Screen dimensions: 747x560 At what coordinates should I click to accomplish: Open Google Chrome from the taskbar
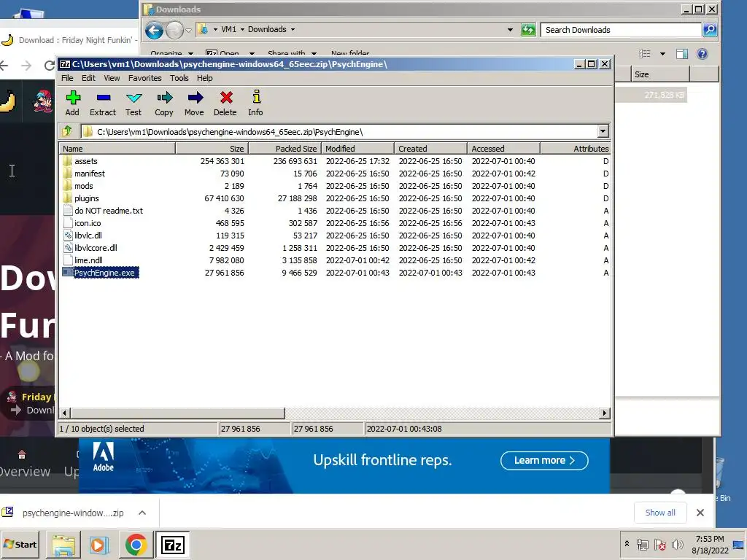(x=136, y=545)
